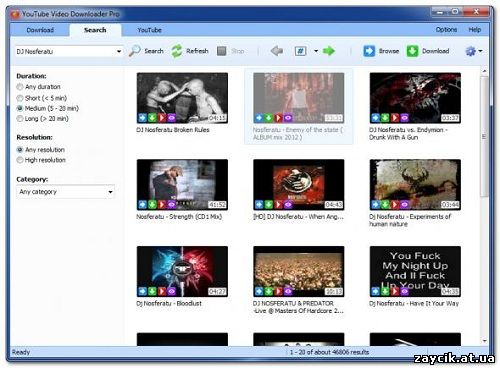This screenshot has width=500, height=368.
Task: Select Long (> 20 min) duration
Action: 20,119
